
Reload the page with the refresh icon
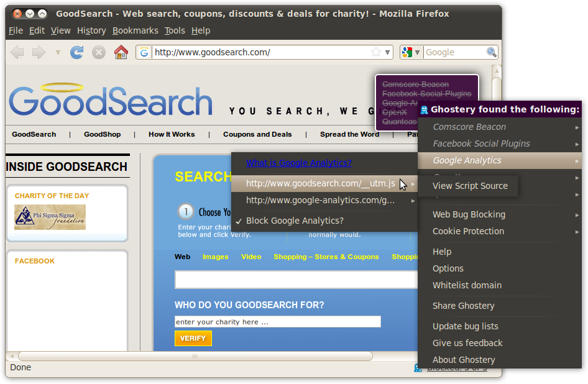(x=77, y=52)
